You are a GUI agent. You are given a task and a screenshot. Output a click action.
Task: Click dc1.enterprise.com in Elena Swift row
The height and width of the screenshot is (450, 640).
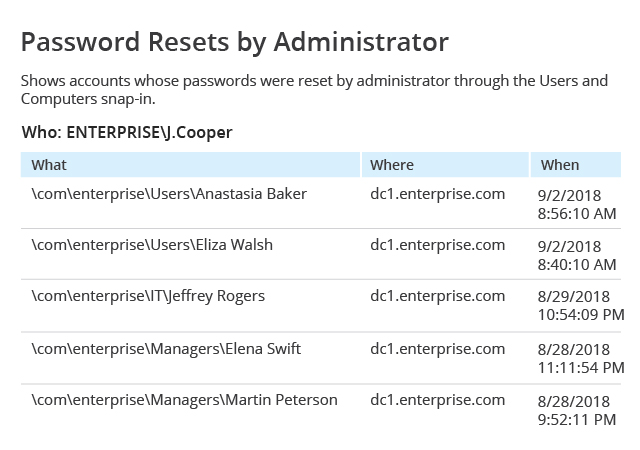[x=438, y=349]
